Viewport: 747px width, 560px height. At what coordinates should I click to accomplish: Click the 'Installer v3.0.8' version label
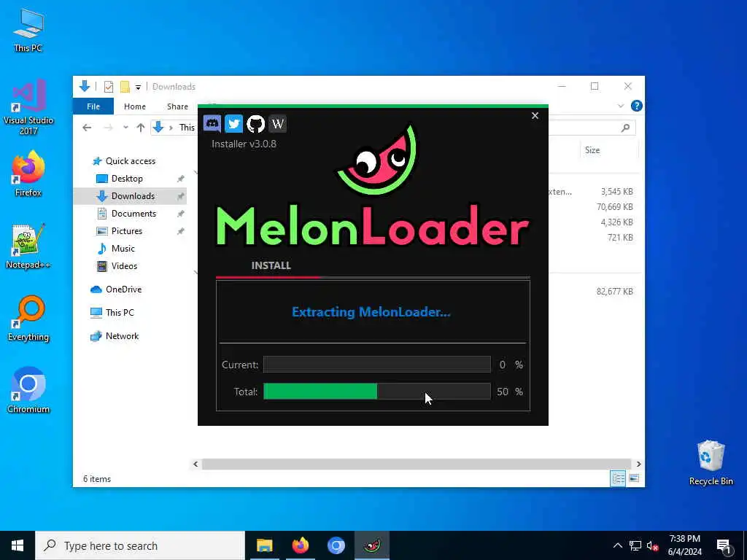(244, 144)
